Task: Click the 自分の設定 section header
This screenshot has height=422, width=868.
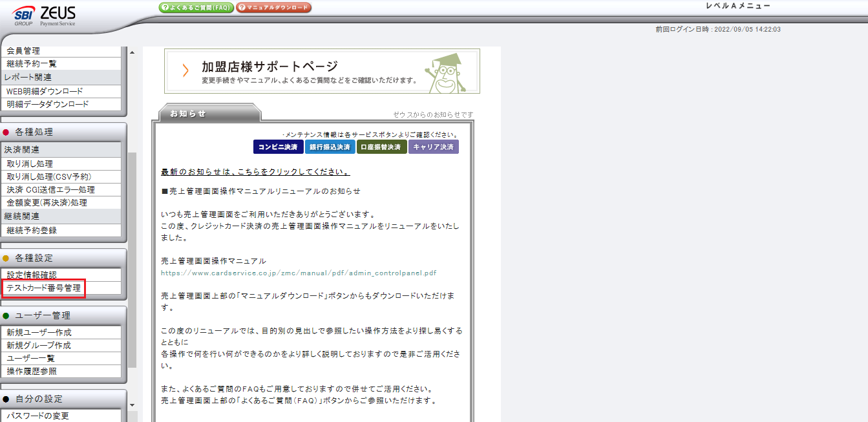Action: tap(63, 399)
